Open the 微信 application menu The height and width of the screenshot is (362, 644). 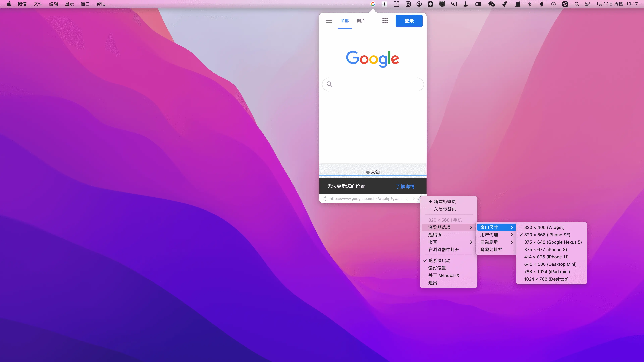22,4
